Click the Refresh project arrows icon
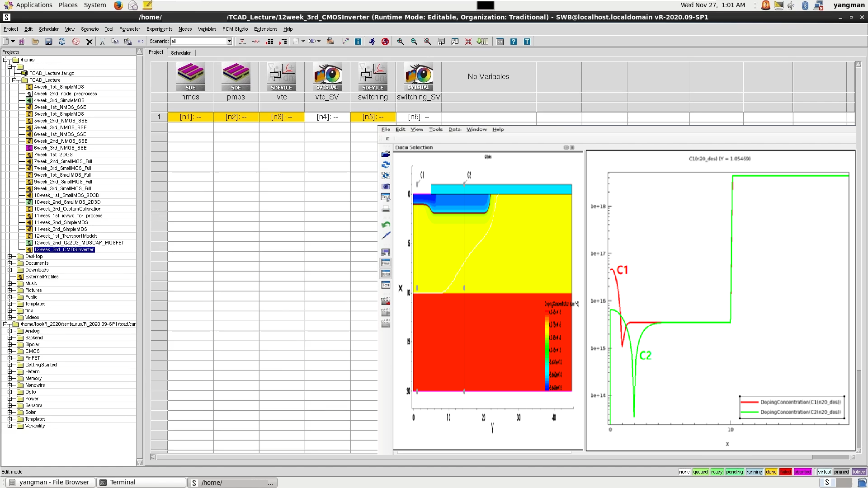Image resolution: width=868 pixels, height=488 pixels. pos(62,41)
